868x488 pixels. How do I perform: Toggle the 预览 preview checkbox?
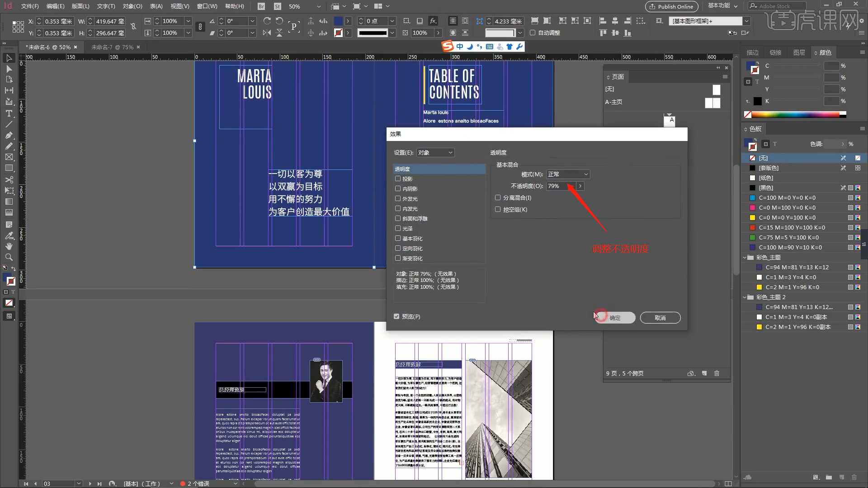point(396,316)
